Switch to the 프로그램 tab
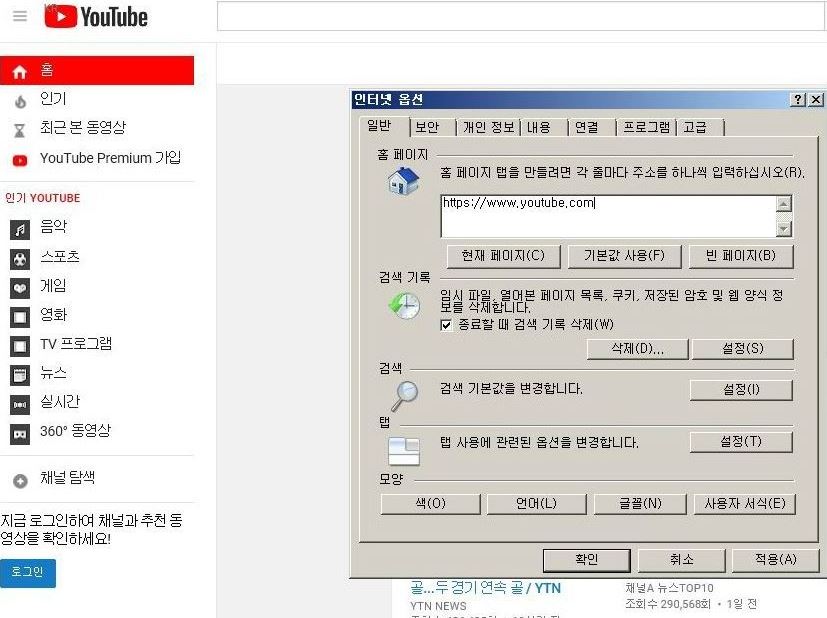Viewport: 827px width, 618px height. click(647, 127)
